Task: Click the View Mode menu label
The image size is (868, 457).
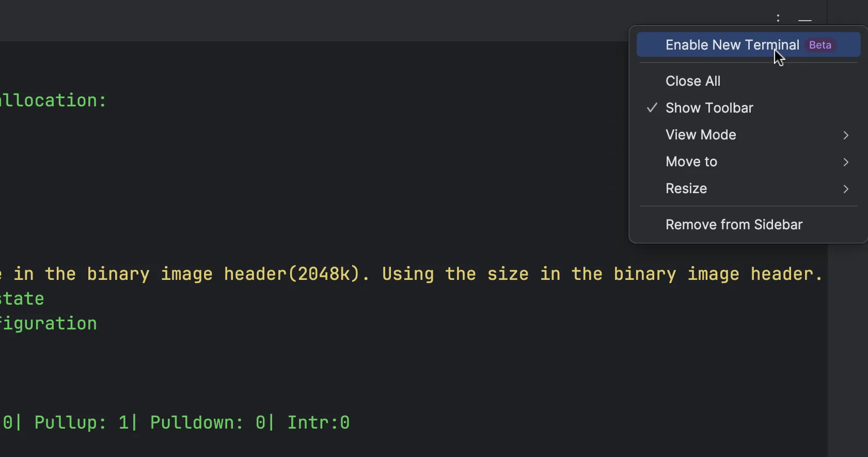Action: point(701,135)
